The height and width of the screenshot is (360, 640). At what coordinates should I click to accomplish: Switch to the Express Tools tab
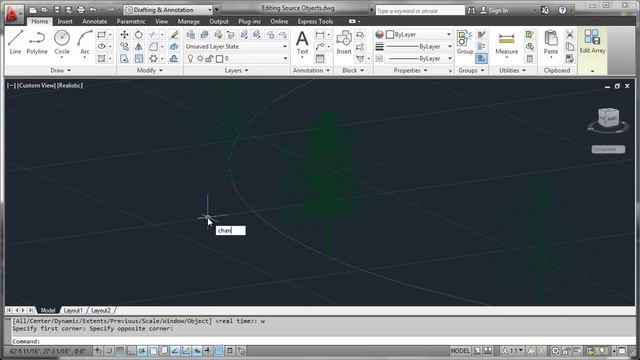pos(315,21)
